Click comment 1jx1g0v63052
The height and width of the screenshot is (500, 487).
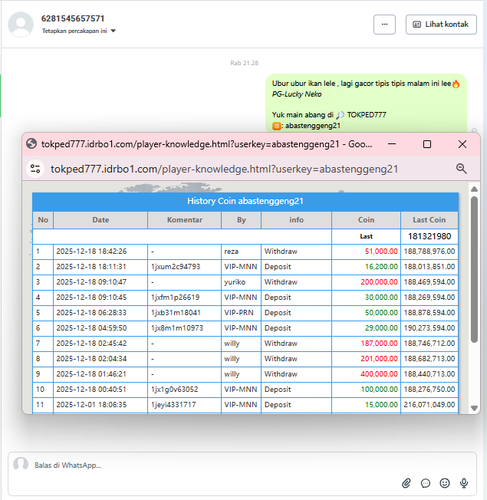tap(175, 389)
